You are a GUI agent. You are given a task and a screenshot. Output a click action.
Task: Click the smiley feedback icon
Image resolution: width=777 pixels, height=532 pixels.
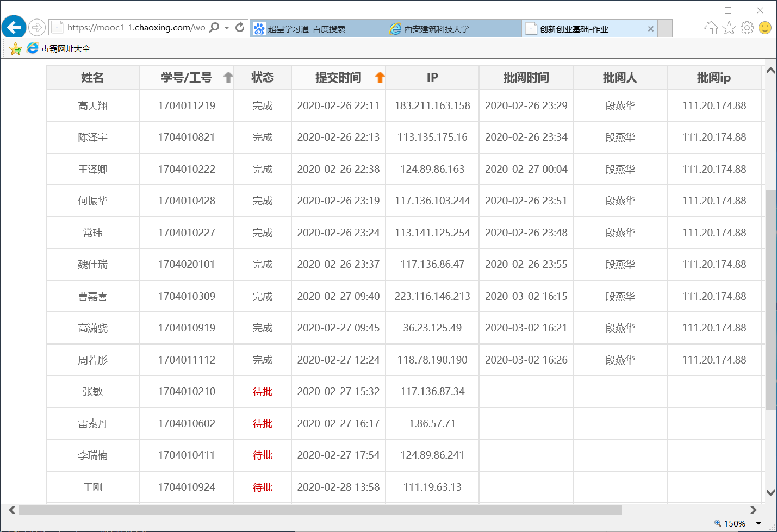point(765,28)
